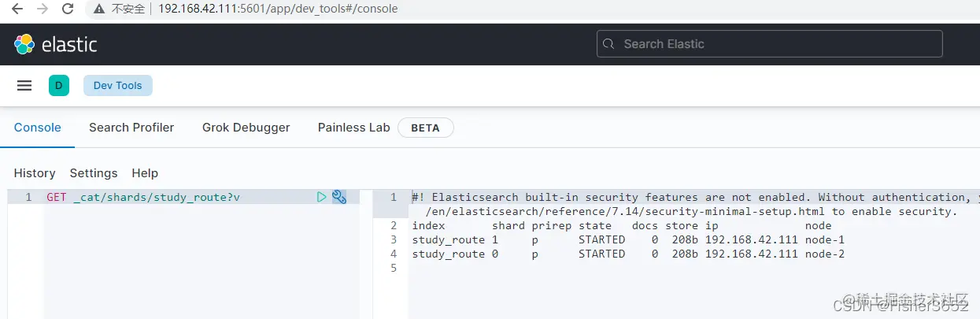The width and height of the screenshot is (980, 319).
Task: Open the wrench actions menu icon
Action: click(339, 197)
